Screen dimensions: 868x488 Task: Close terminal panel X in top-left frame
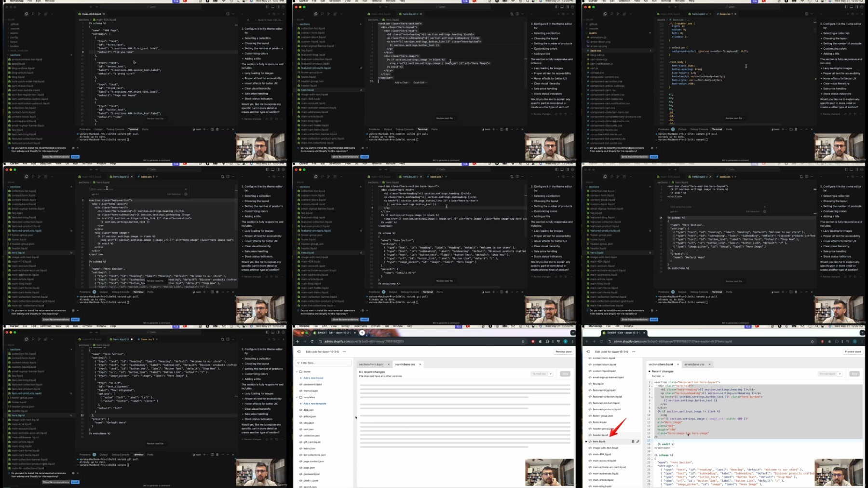(233, 129)
